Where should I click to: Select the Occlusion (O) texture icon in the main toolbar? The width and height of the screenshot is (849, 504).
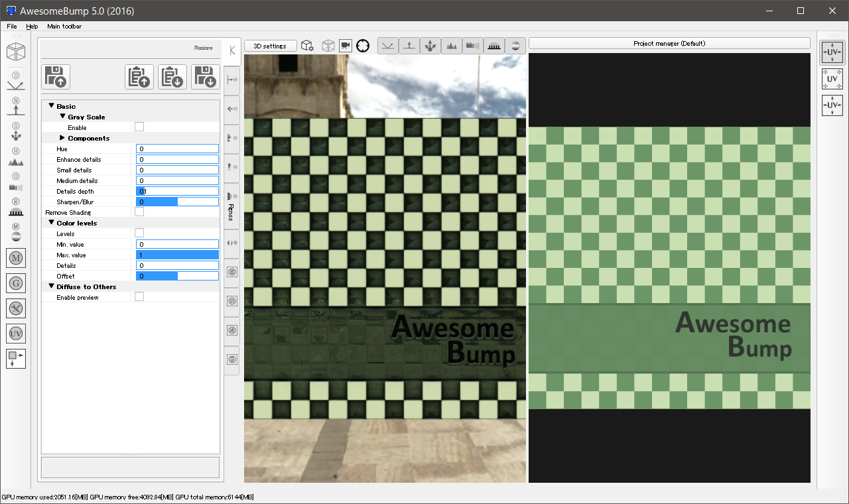(x=16, y=183)
